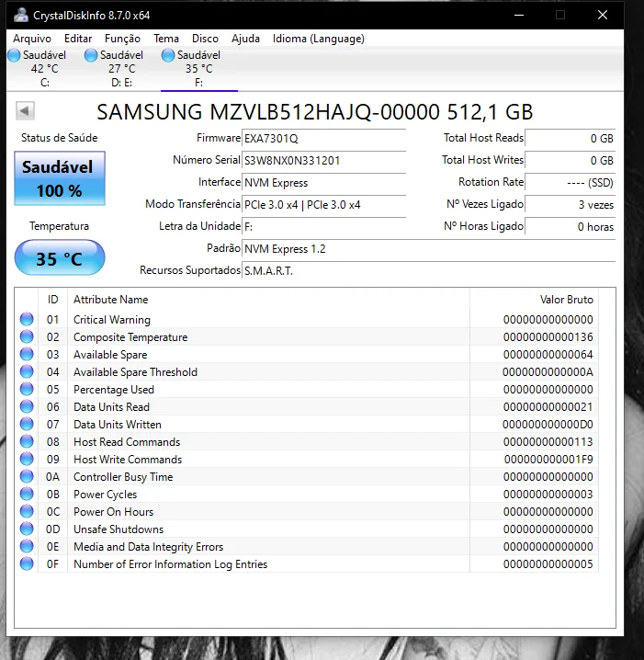Click the status orb for Host Write Commands
Image resolution: width=644 pixels, height=660 pixels.
click(27, 459)
